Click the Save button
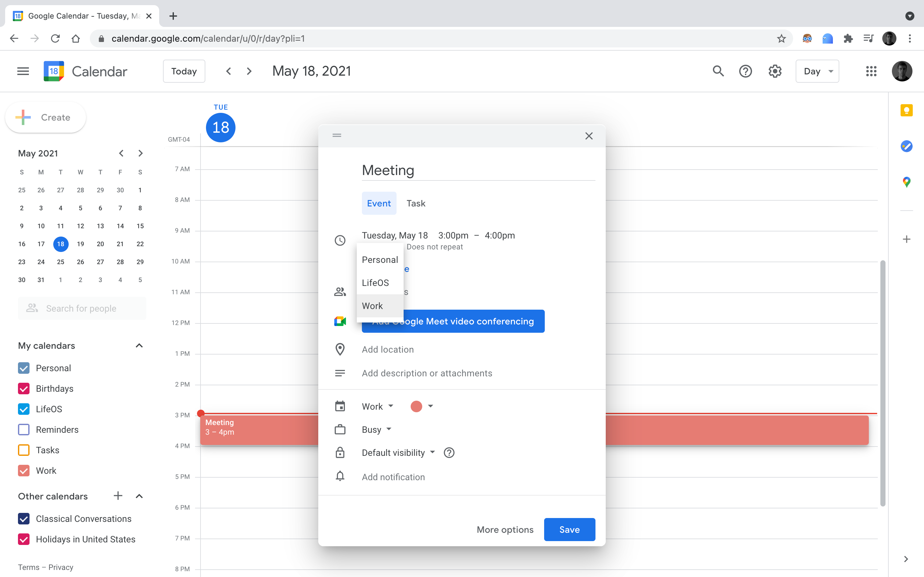This screenshot has height=577, width=924. tap(569, 529)
